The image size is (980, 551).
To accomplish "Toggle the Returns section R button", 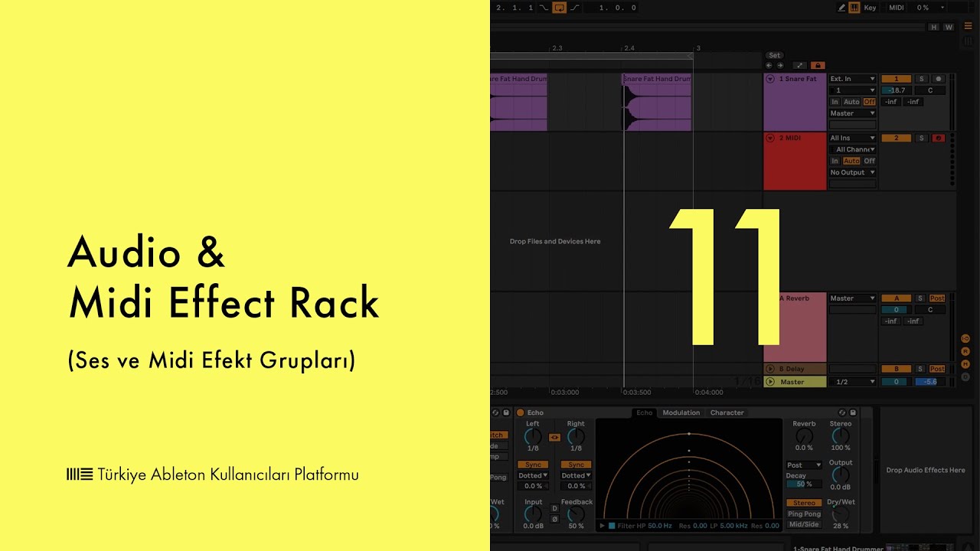I will pos(965,351).
